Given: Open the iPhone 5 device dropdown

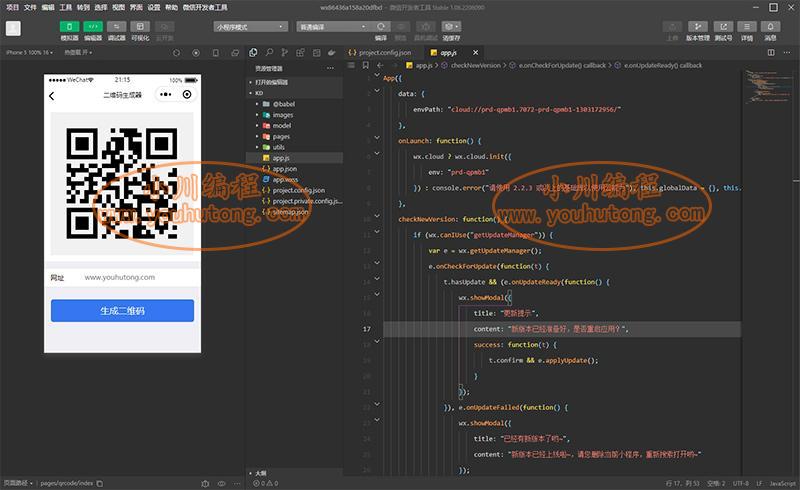Looking at the screenshot, I should [x=29, y=53].
